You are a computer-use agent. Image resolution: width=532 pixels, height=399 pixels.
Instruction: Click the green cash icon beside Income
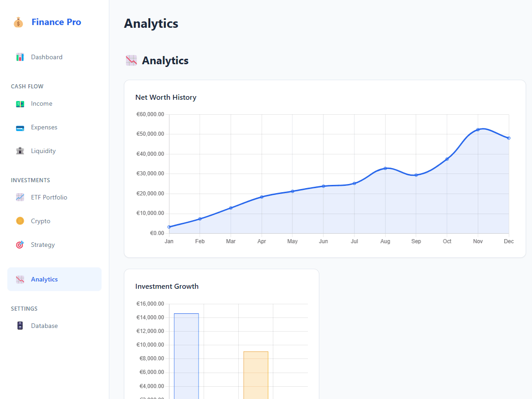[x=20, y=103]
